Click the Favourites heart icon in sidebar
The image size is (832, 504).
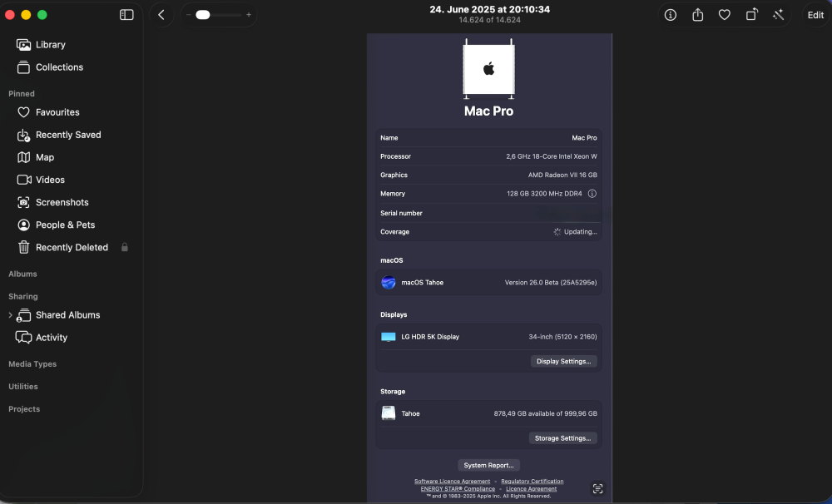(x=23, y=112)
